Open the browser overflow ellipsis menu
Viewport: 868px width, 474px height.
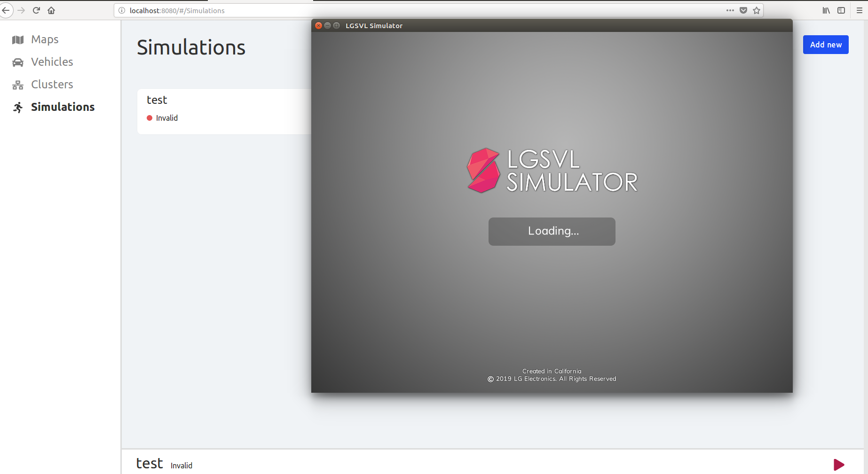(730, 10)
